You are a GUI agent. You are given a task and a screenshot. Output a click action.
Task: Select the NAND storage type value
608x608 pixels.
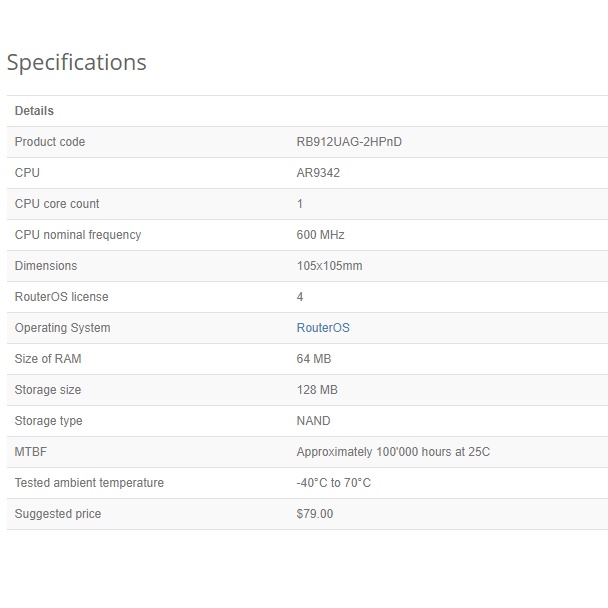313,421
